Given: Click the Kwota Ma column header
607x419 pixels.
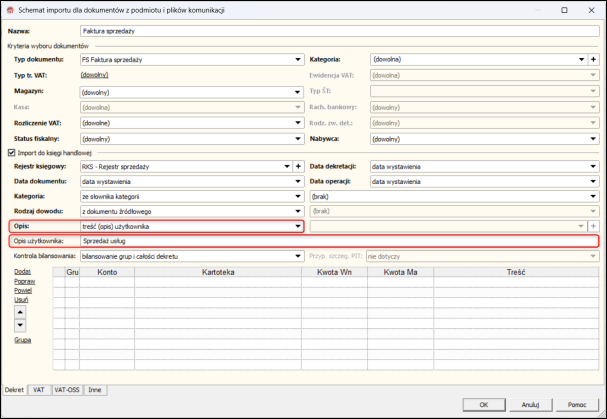Looking at the screenshot, I should point(400,272).
